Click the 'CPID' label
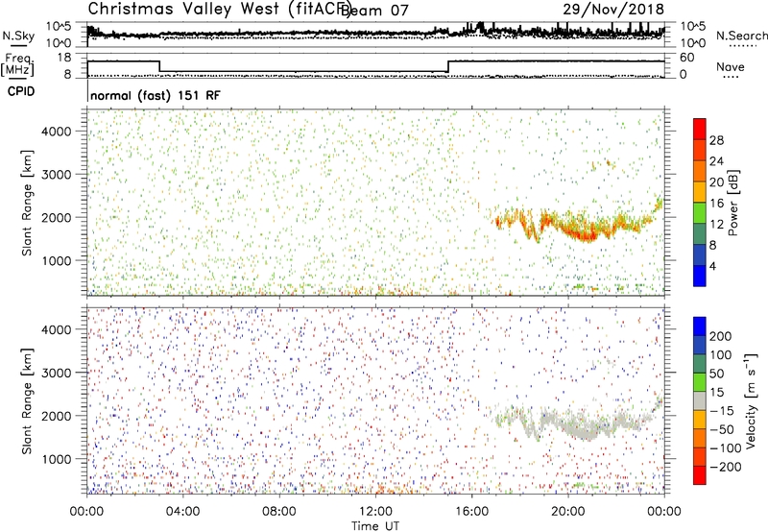Image resolution: width=768 pixels, height=532 pixels. (x=21, y=91)
